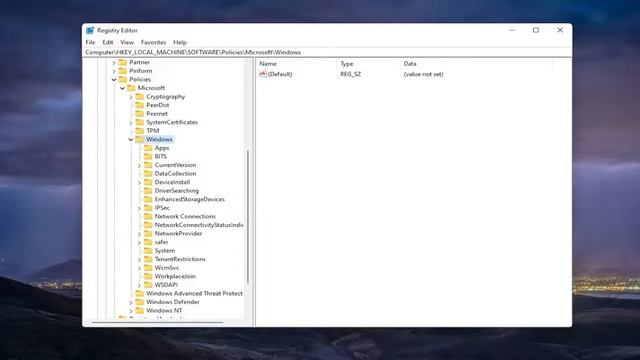The height and width of the screenshot is (360, 640).
Task: Click the REG_SZ type cell
Action: click(x=351, y=74)
